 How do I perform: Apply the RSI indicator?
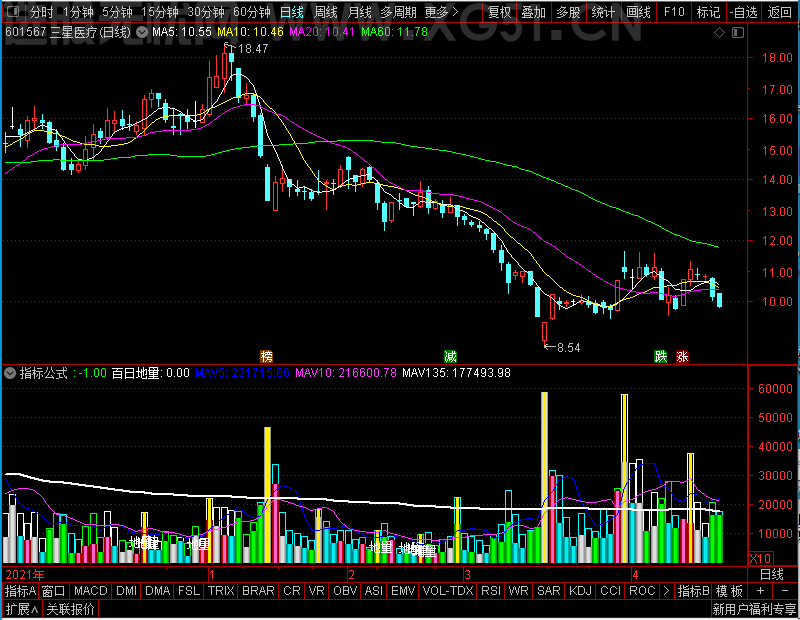491,591
